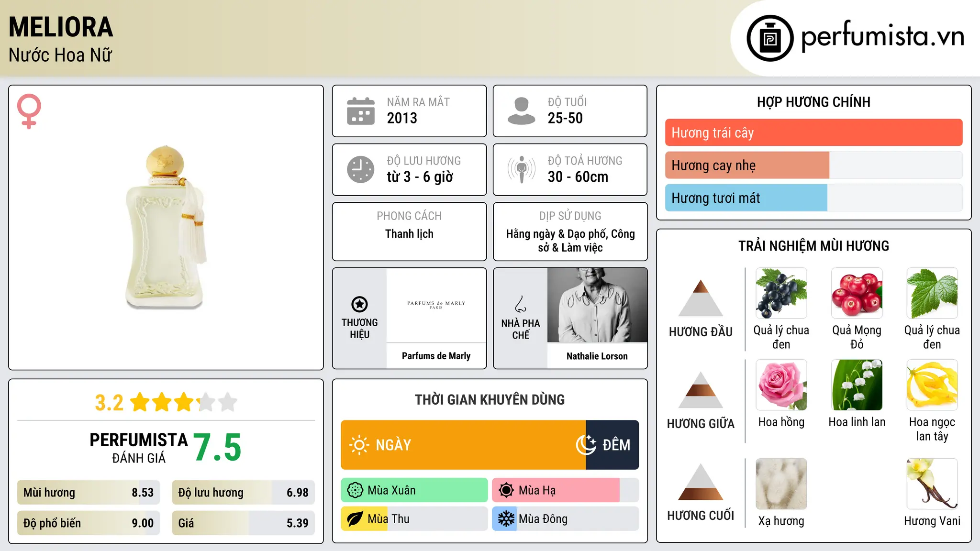Click the star rating icons beside 3.2
The image size is (980, 551).
(x=184, y=402)
